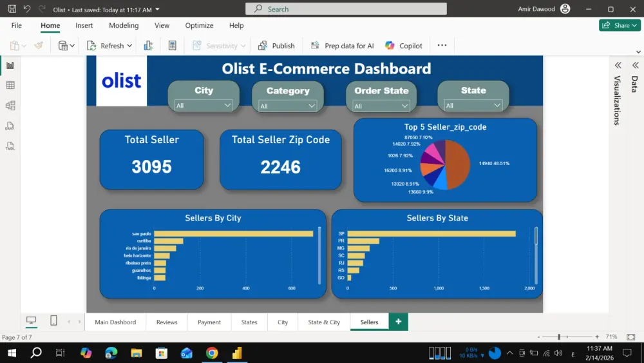The height and width of the screenshot is (363, 644).
Task: Switch to Model view in left sidebar
Action: point(10,106)
